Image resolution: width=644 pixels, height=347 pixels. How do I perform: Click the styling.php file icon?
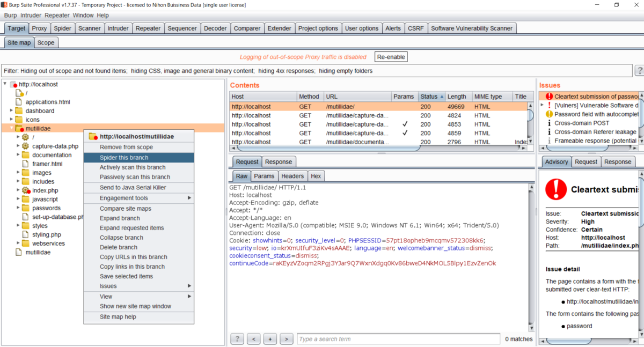tap(25, 235)
